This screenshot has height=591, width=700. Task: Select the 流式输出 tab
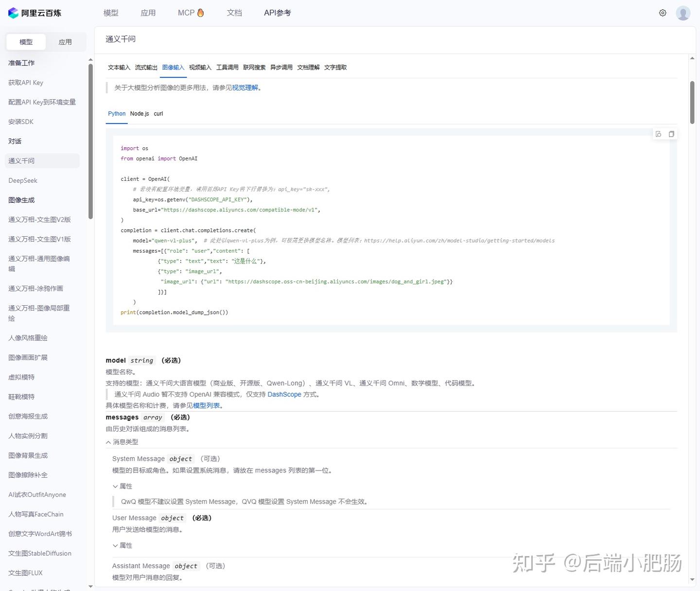[146, 68]
